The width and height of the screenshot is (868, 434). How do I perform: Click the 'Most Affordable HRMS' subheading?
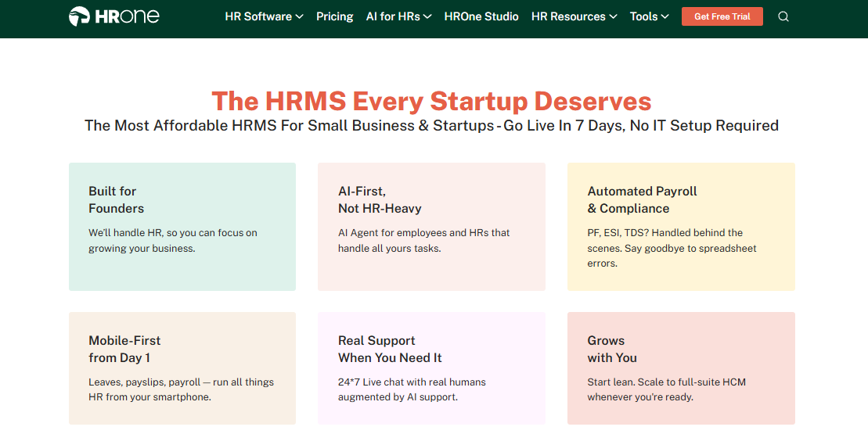coord(431,125)
